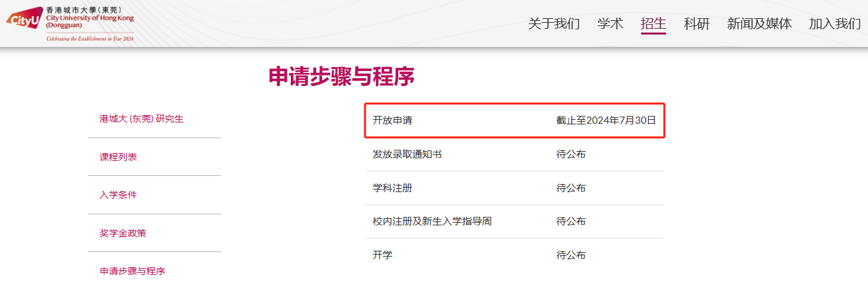
Task: Open the 科研 menu
Action: click(x=697, y=24)
